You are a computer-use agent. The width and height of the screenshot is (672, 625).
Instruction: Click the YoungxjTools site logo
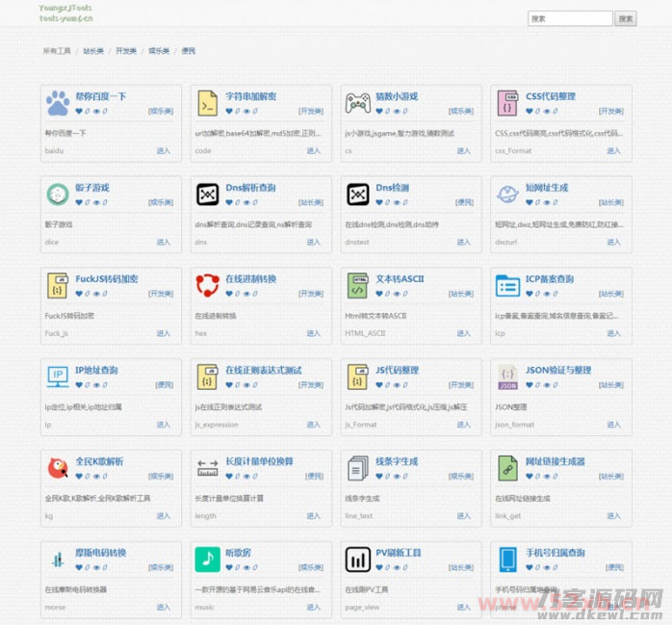[x=65, y=13]
